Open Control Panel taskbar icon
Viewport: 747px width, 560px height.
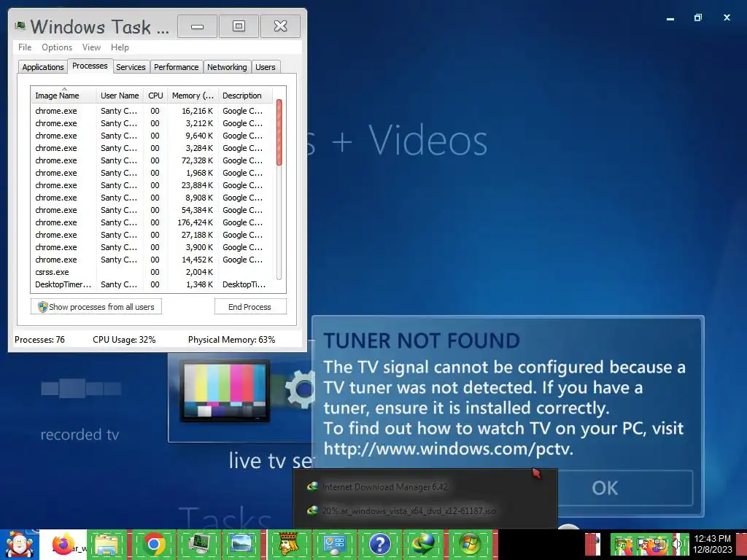coord(334,544)
